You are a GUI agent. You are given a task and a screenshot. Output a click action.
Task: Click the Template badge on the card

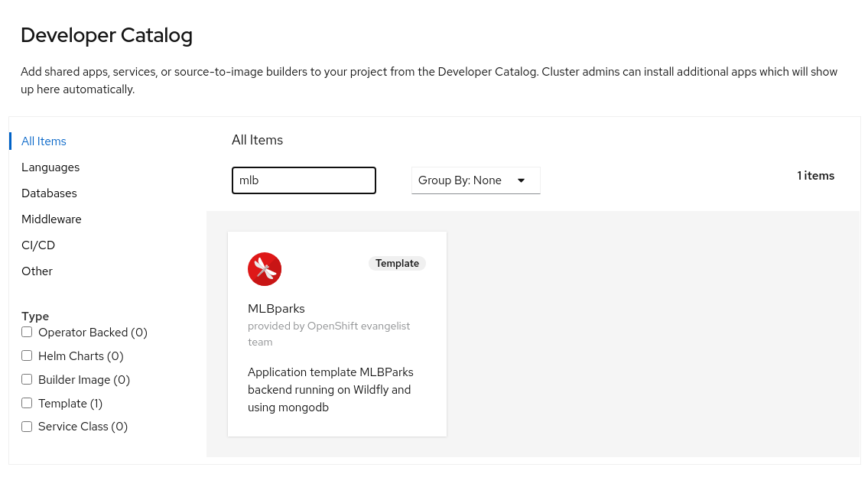pos(397,263)
